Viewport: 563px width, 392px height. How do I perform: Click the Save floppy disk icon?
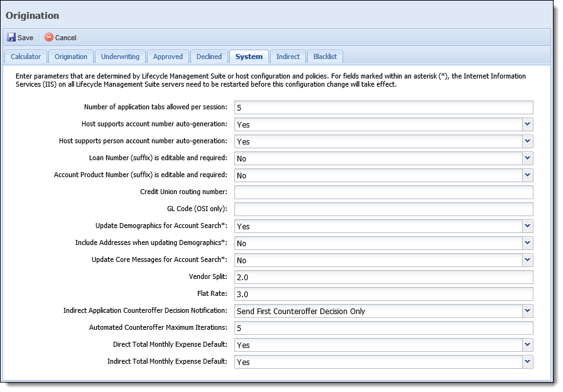click(x=11, y=37)
